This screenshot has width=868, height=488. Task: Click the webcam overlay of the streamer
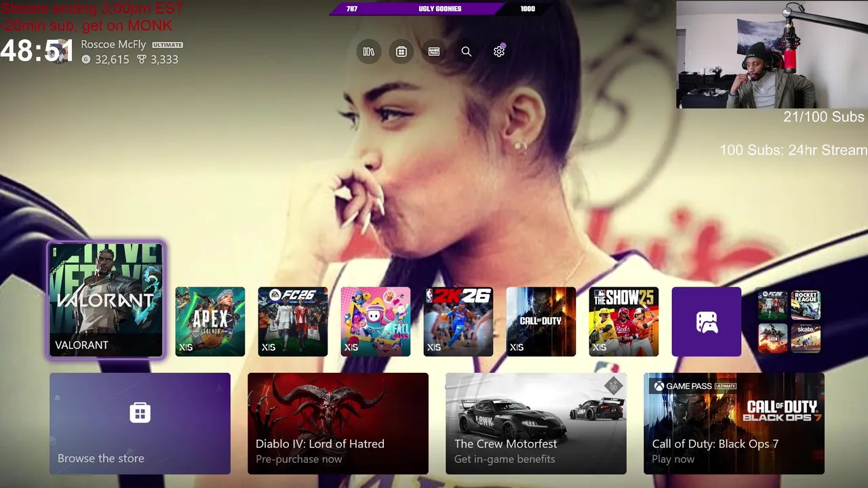tap(772, 54)
